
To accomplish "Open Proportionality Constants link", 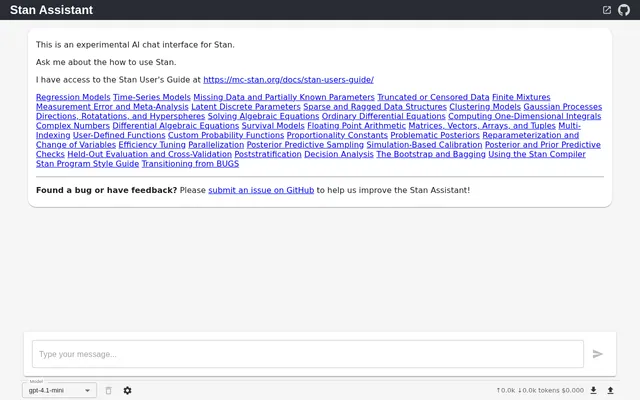I will tap(337, 135).
